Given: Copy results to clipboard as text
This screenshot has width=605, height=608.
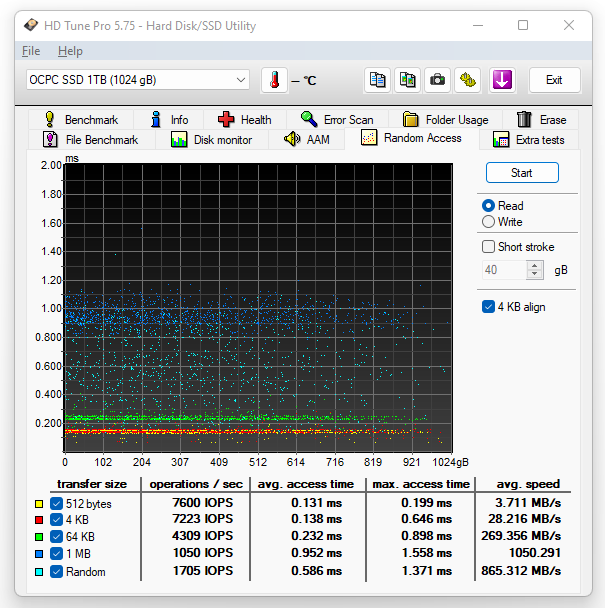Looking at the screenshot, I should (377, 80).
